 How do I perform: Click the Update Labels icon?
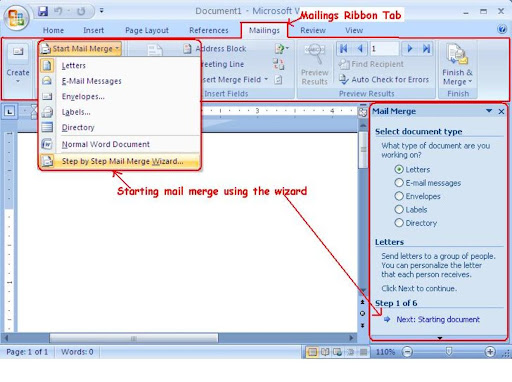click(278, 79)
